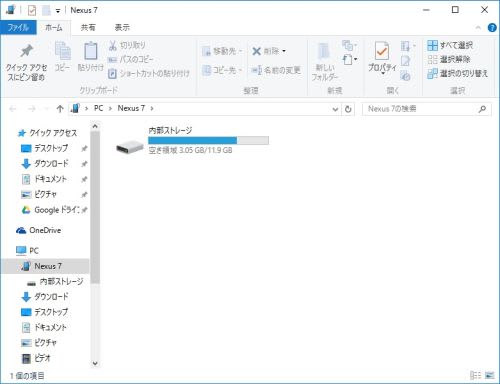Click PC in the address bar
Viewport: 500px width, 384px height.
pos(98,108)
